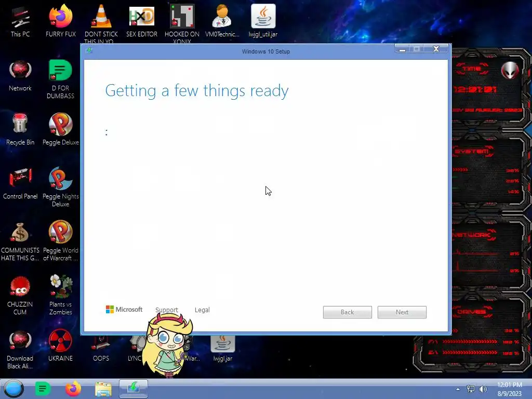Activate Windows 10 Setup taskbar button

[x=134, y=389]
